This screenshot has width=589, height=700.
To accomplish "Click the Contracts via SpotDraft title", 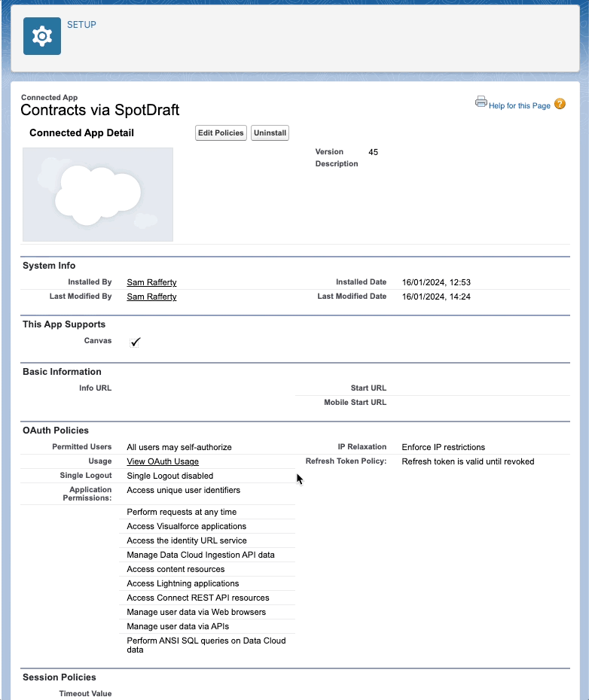I will pyautogui.click(x=100, y=110).
